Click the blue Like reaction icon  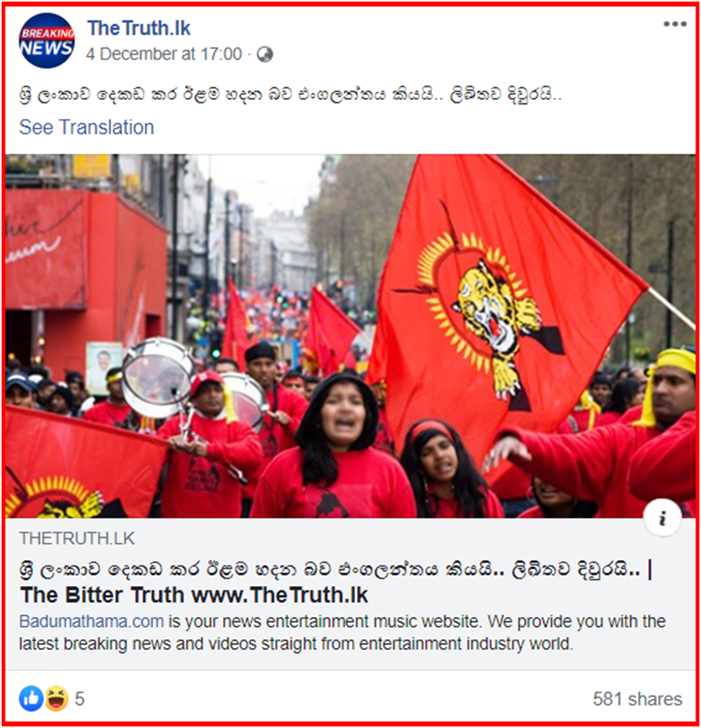(31, 699)
